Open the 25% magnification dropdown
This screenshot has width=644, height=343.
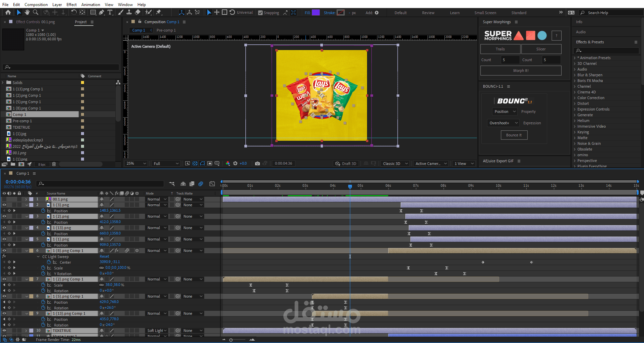click(136, 164)
